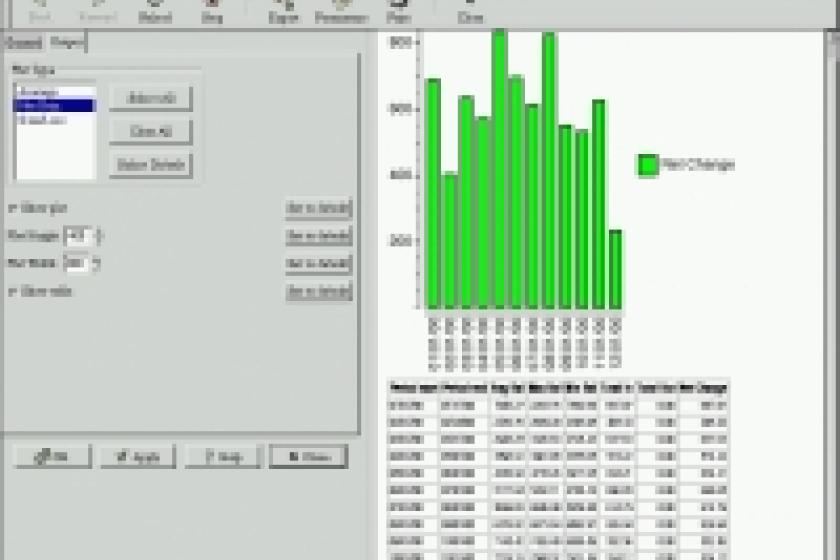Click the Close icon in the top toolbar

point(470,11)
